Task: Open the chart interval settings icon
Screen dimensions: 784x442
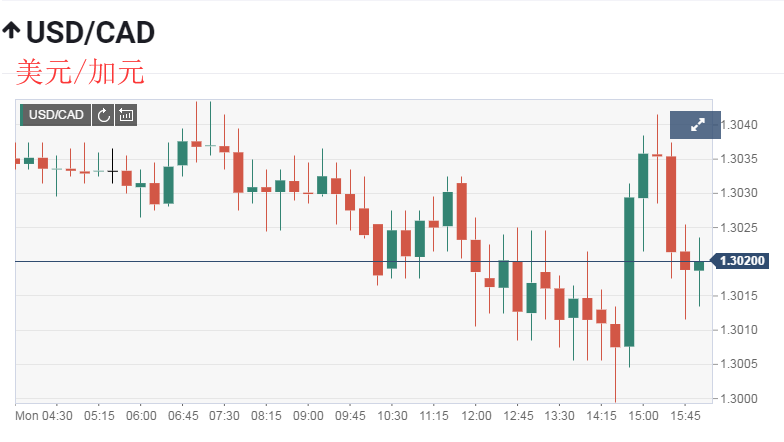Action: point(126,115)
